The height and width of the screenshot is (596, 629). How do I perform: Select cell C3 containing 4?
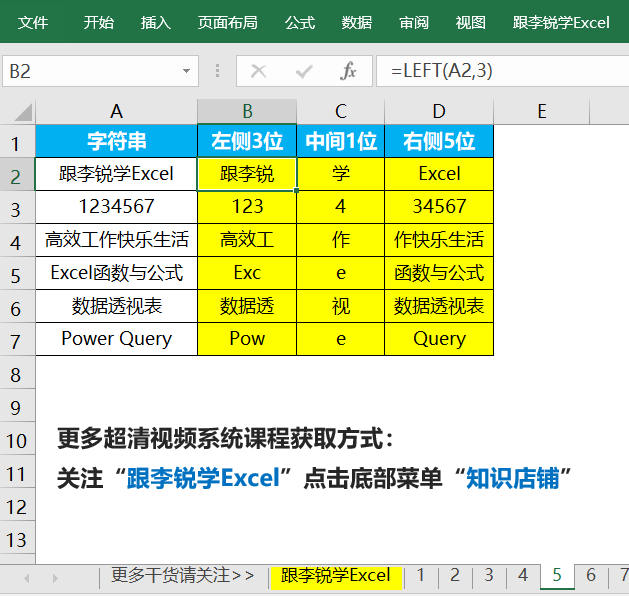341,207
